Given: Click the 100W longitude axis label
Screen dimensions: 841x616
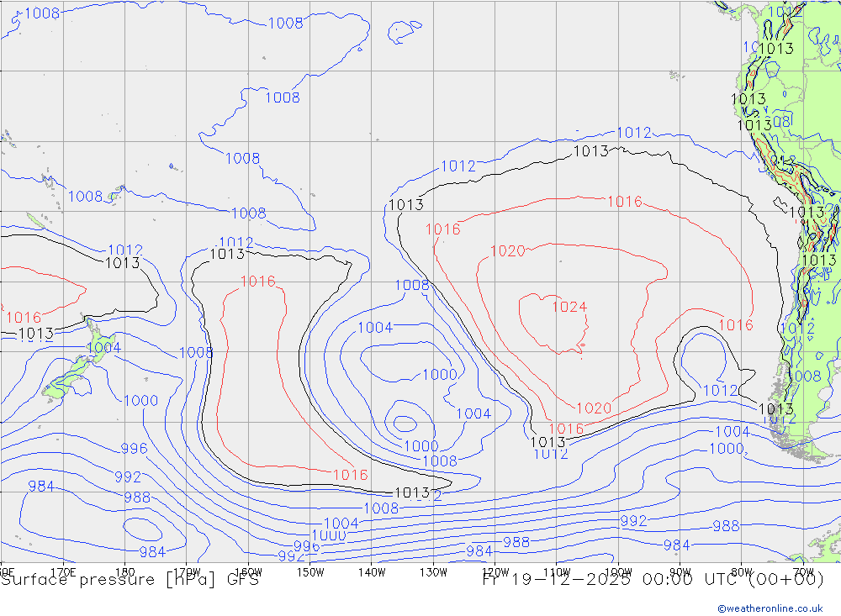Looking at the screenshot, I should [618, 572].
